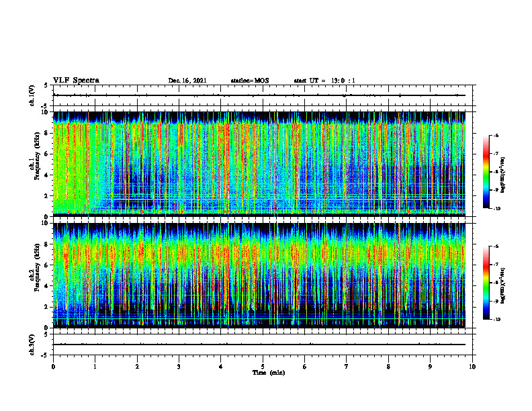Click the "ch.1(V)" waveform axis label
Image resolution: width=532 pixels, height=411 pixels.
(32, 95)
